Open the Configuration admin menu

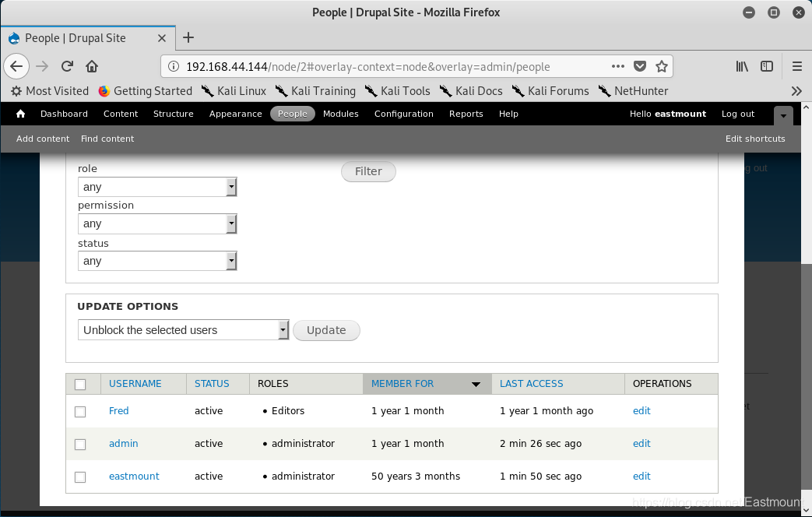pyautogui.click(x=404, y=114)
